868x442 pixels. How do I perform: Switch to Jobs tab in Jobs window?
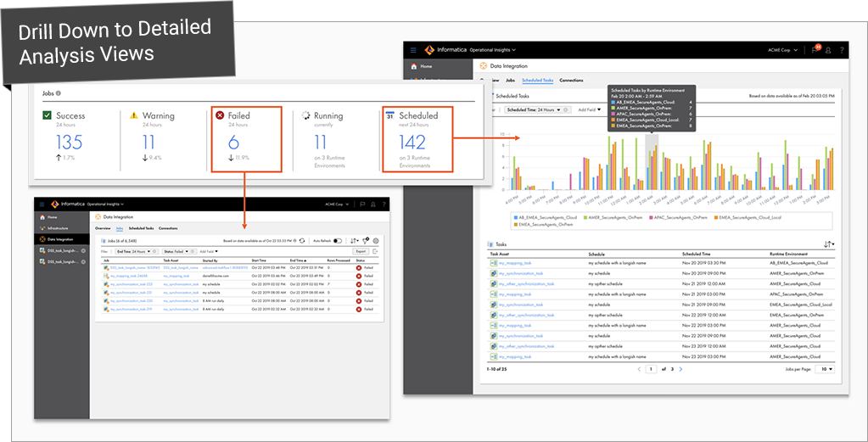(120, 228)
